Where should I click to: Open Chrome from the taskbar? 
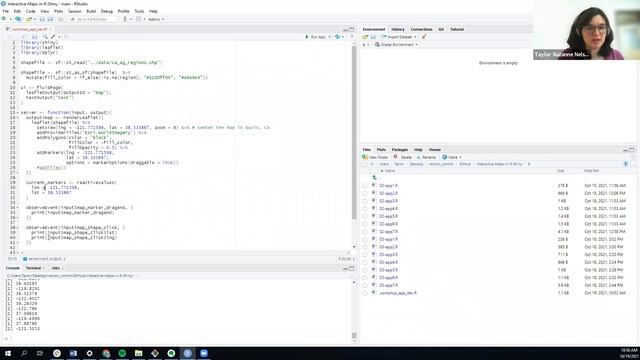click(106, 353)
